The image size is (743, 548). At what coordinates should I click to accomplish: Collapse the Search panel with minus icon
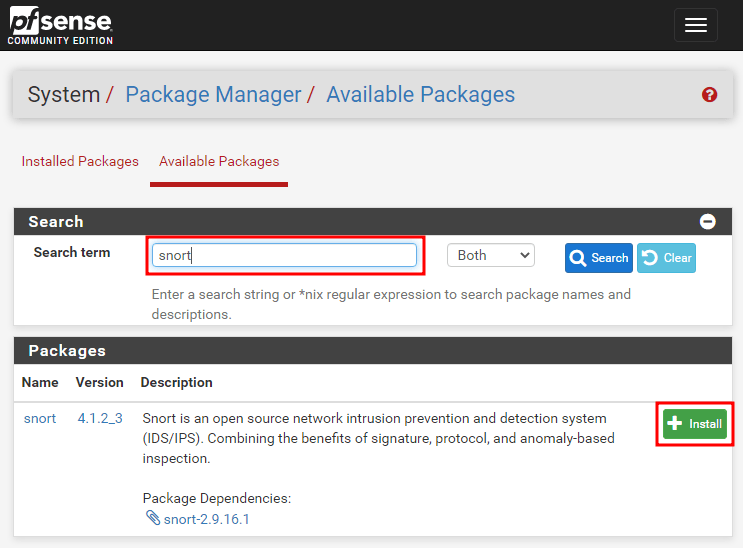pos(707,222)
